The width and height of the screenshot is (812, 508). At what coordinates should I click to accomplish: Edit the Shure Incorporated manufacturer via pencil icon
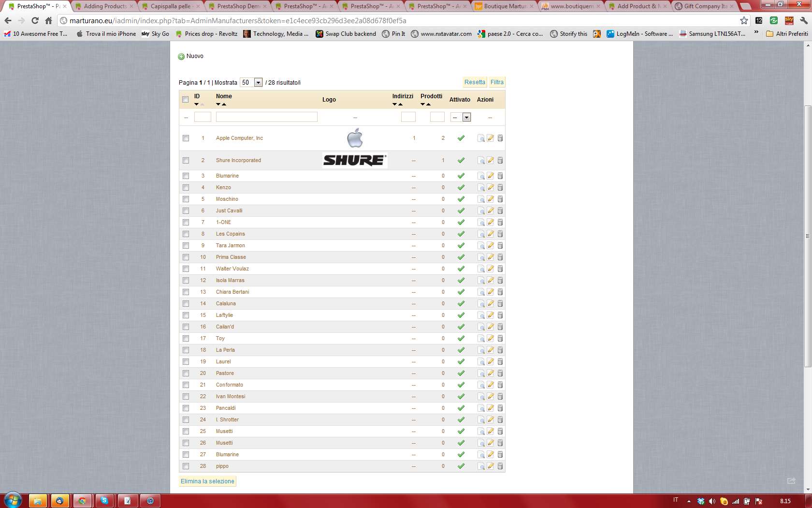point(491,160)
